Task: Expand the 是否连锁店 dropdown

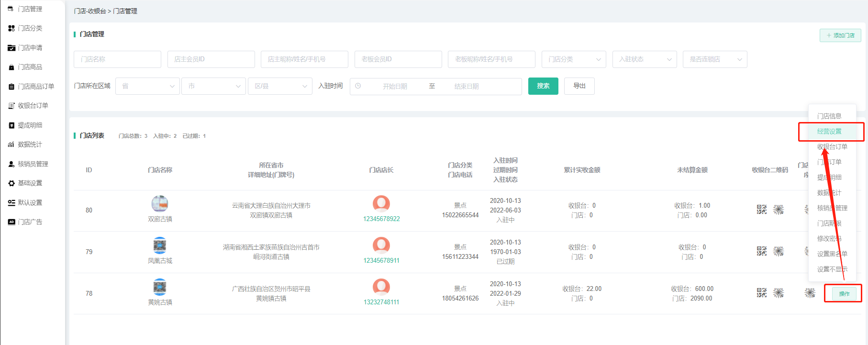Action: tap(714, 59)
